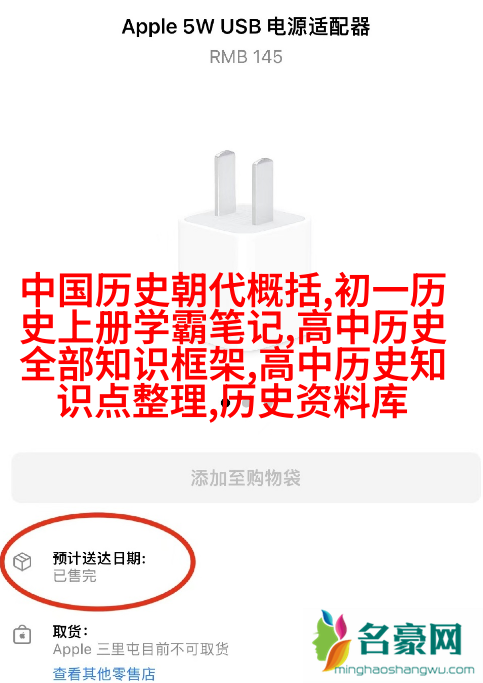
Task: Click the Apple 5W USB 电源适配器 title
Action: point(246,27)
